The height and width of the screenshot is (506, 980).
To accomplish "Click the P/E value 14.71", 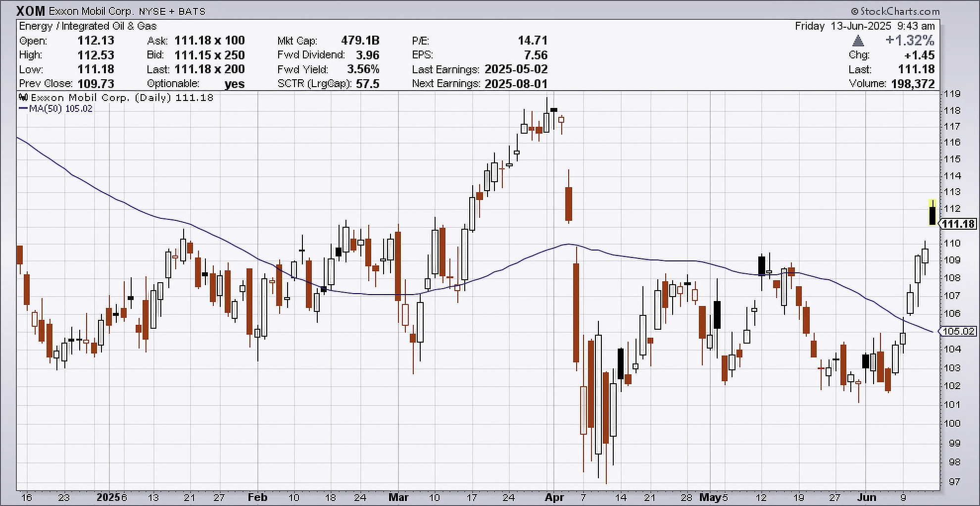I will pyautogui.click(x=533, y=41).
